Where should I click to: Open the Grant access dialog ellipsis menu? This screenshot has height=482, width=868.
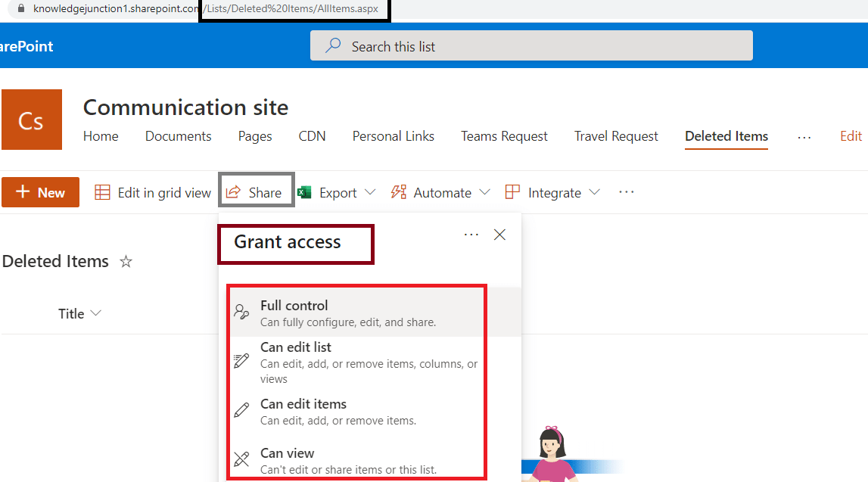pos(471,235)
